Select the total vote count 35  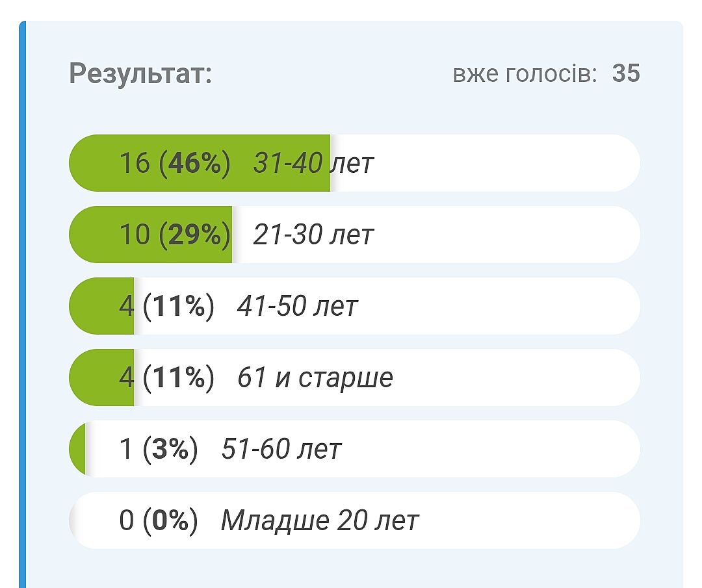coord(626,73)
